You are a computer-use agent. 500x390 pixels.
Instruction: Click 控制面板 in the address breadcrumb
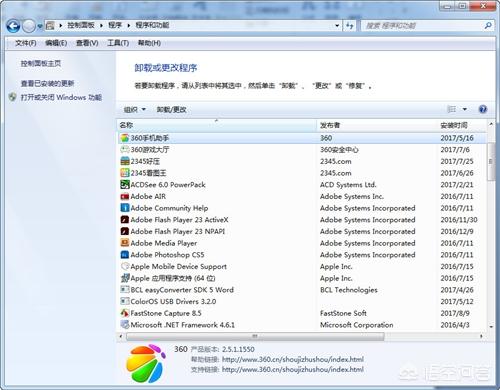coord(81,25)
